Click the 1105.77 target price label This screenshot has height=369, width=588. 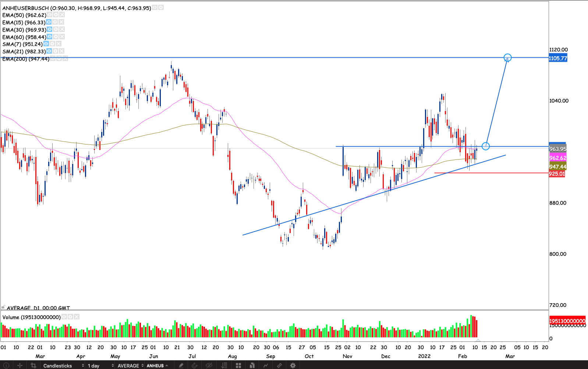(x=558, y=58)
